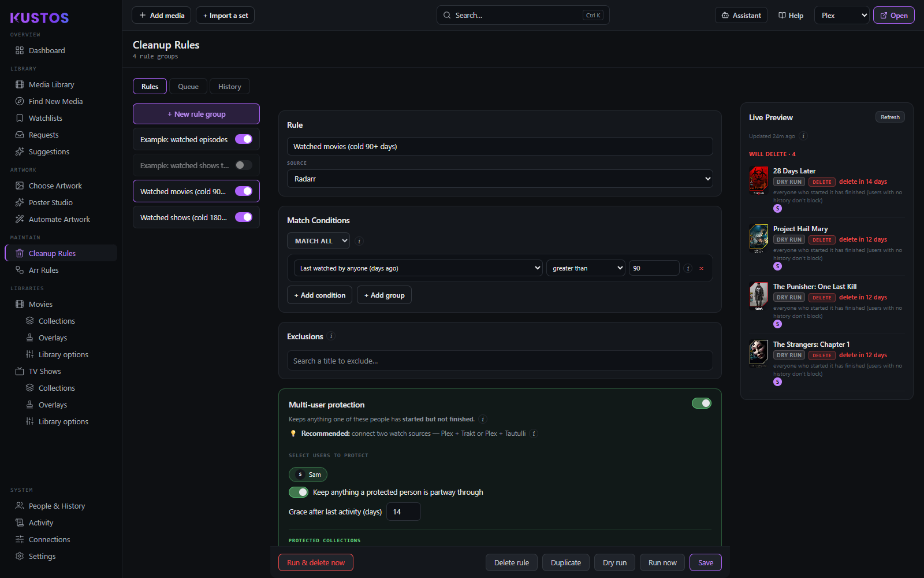Click the 28 Days Later poster thumbnail
Viewport: 924px width, 578px height.
(x=759, y=180)
